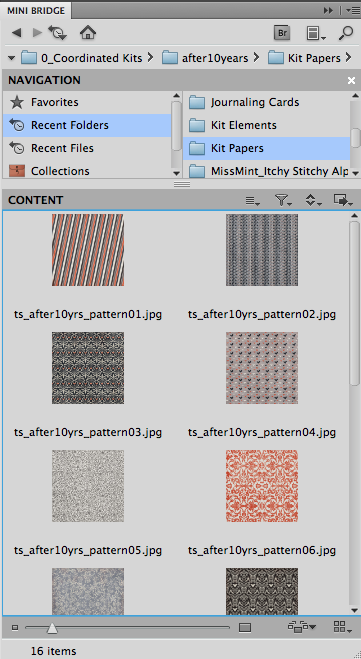Click filename ts_after10yrs_pattern03.jpg

point(88,432)
